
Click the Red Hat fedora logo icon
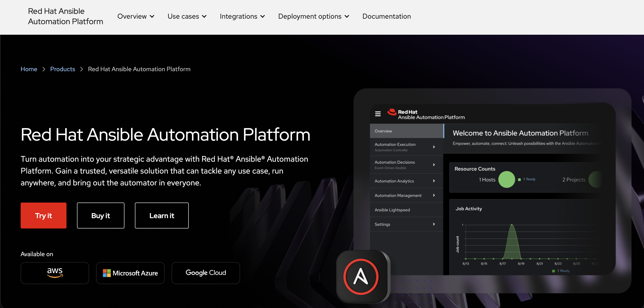392,112
